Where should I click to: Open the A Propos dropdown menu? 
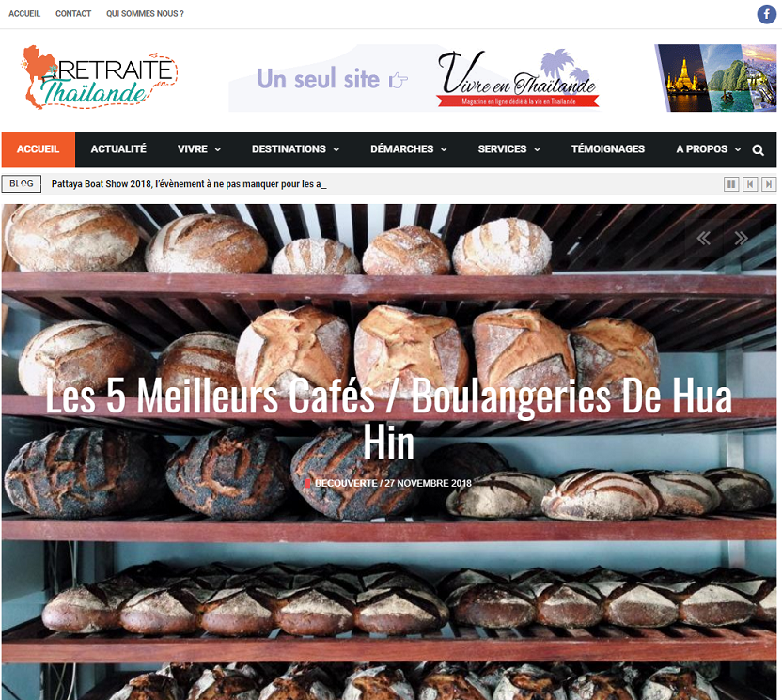(708, 149)
